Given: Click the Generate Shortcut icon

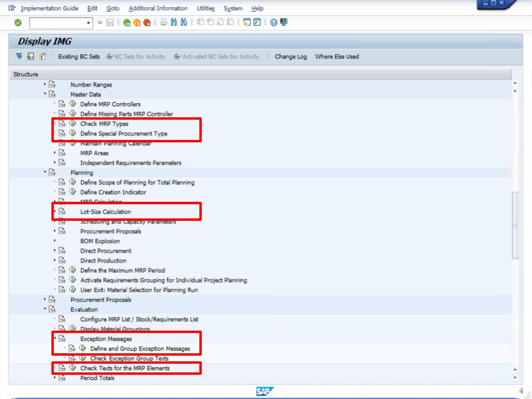Looking at the screenshot, I should coord(257,23).
